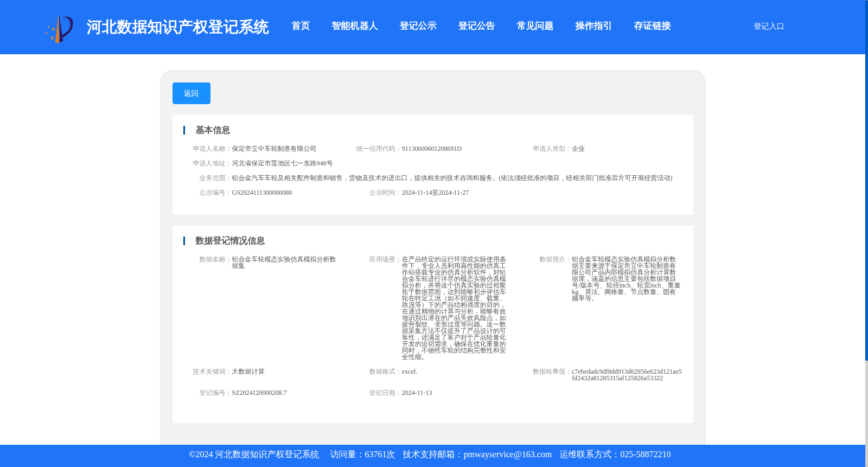Go to 登记公示 page
Screen dimensions: 868x467
[x=418, y=26]
